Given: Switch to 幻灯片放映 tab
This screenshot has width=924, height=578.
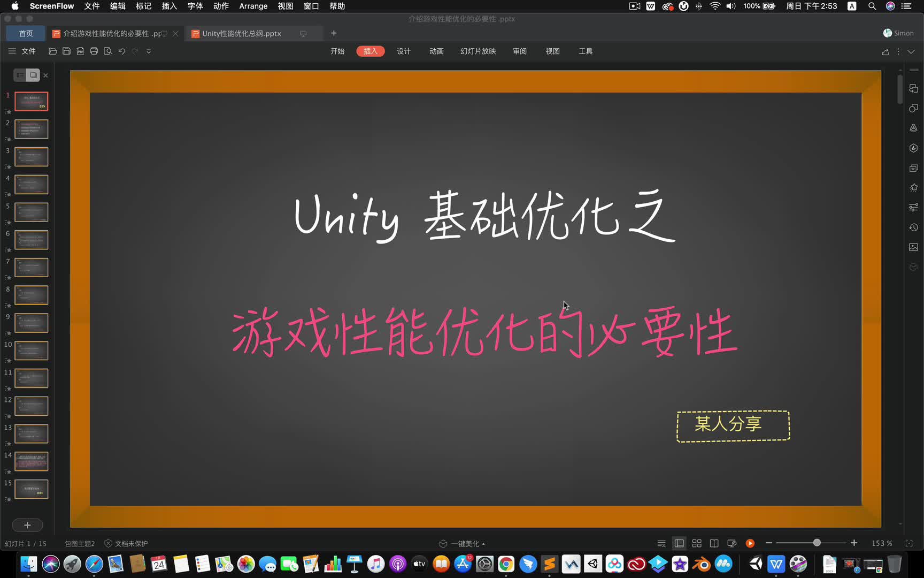Looking at the screenshot, I should point(478,51).
